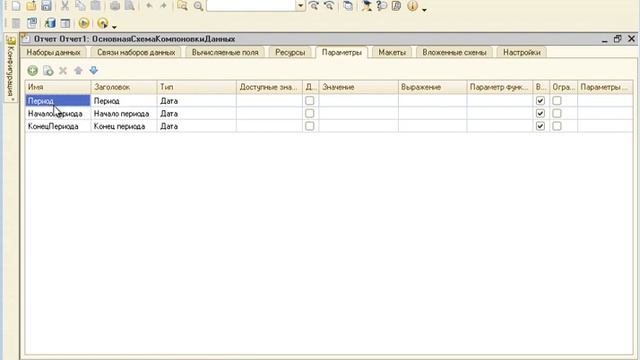This screenshot has width=640, height=360.
Task: Toggle Д checkbox in НачалоПериода row
Action: tap(310, 113)
